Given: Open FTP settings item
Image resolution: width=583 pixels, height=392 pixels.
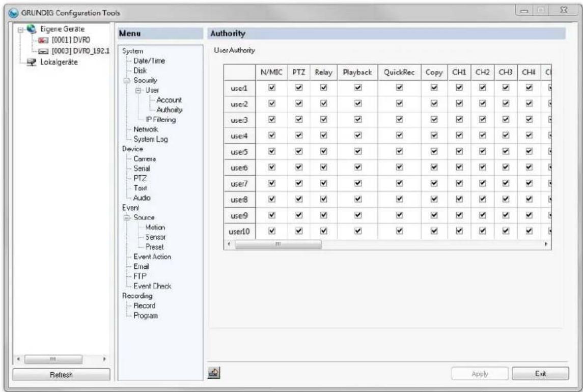Looking at the screenshot, I should [140, 276].
